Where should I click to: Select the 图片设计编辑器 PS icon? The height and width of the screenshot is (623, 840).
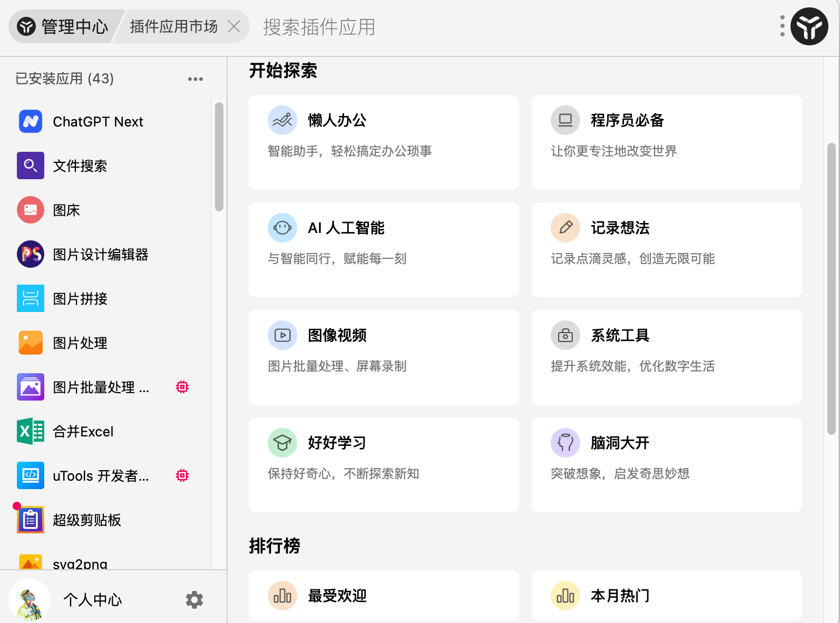click(31, 255)
